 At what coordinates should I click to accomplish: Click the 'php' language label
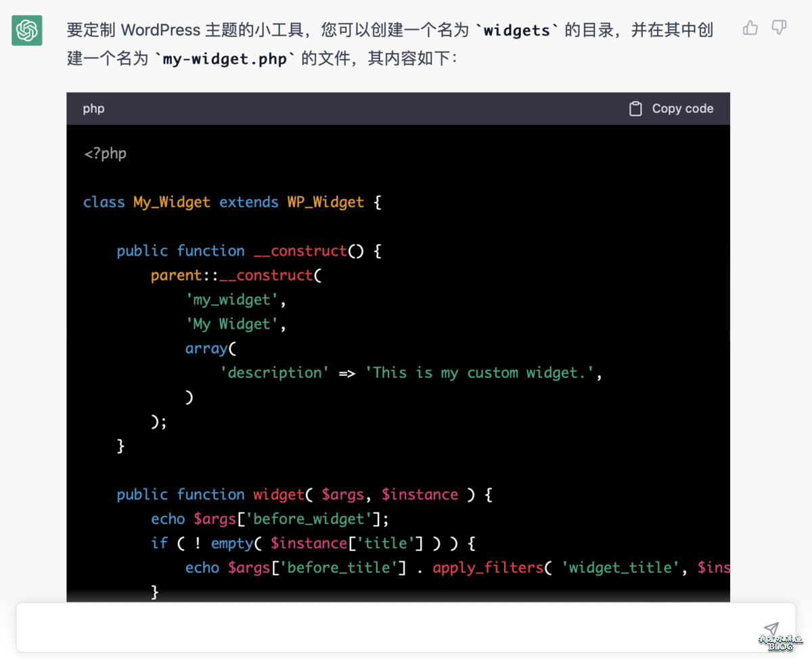pyautogui.click(x=93, y=109)
